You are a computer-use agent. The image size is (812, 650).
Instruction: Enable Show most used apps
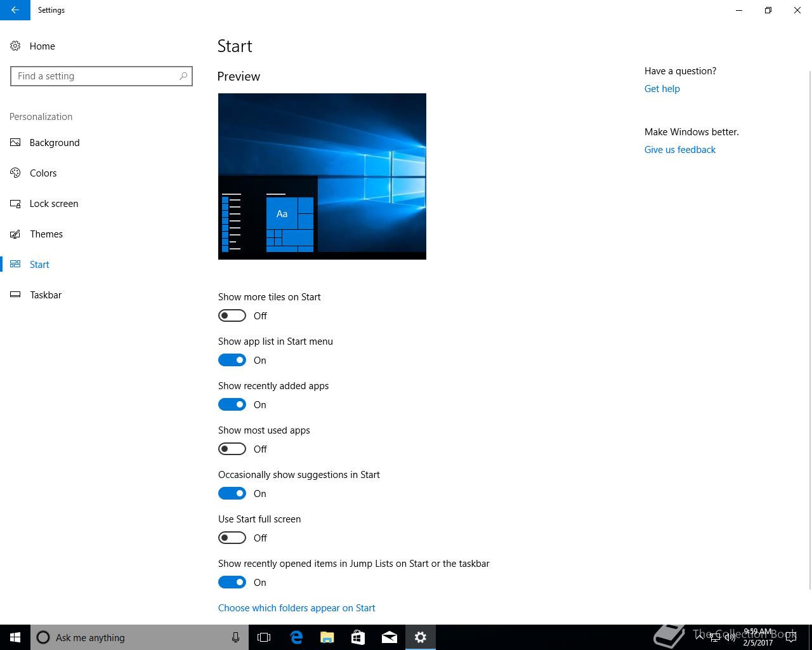click(232, 449)
